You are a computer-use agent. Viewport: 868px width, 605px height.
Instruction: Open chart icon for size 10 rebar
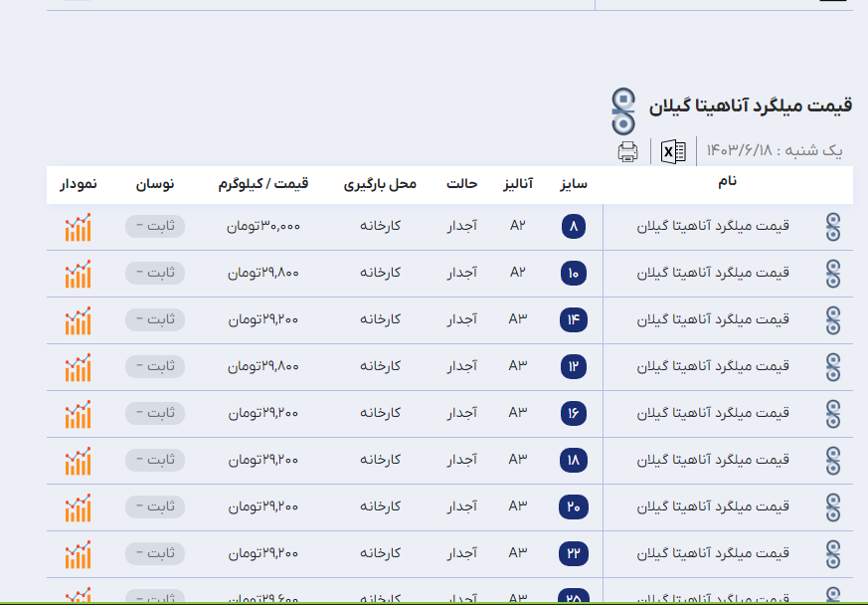[x=78, y=274]
